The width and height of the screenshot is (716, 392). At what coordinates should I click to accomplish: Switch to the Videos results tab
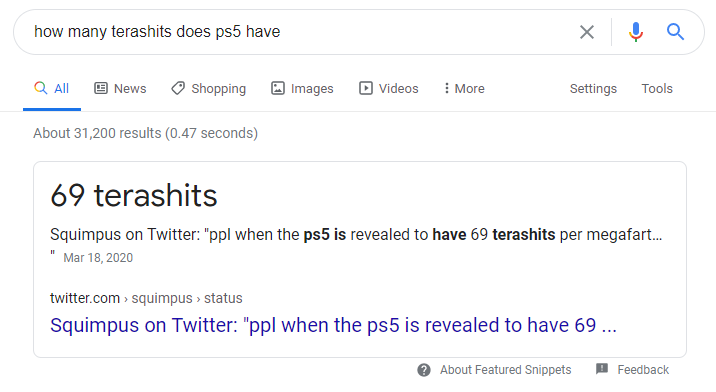click(x=389, y=89)
